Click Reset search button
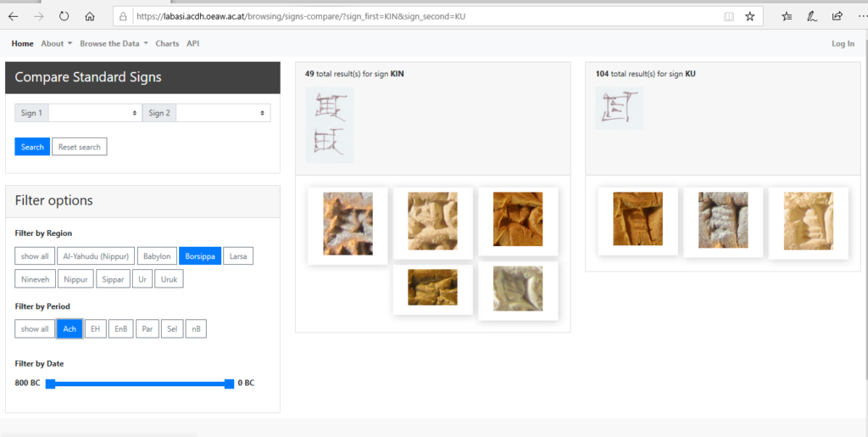The height and width of the screenshot is (437, 868). pos(79,147)
